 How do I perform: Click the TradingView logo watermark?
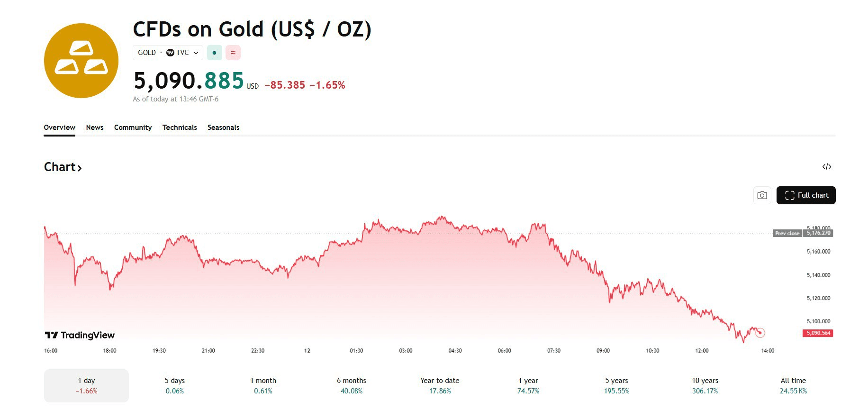[x=80, y=335]
